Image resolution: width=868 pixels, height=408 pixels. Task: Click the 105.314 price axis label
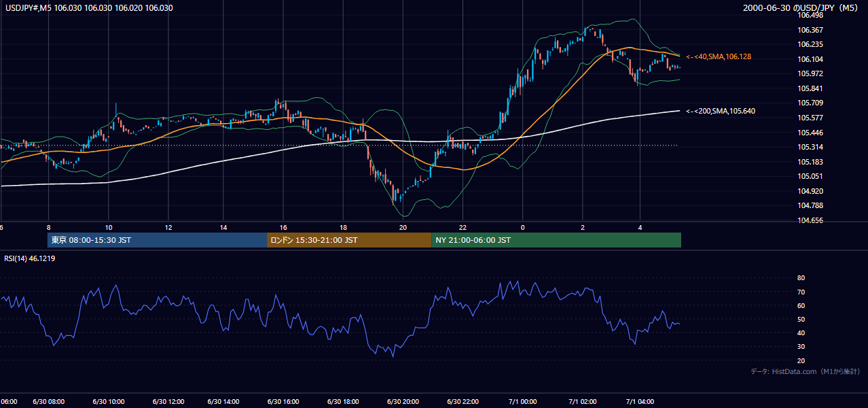click(810, 147)
